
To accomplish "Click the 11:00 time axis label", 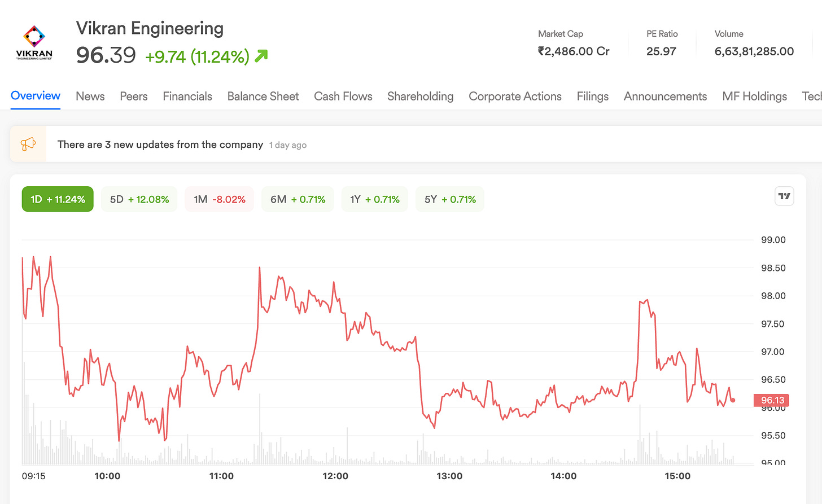I will (221, 476).
